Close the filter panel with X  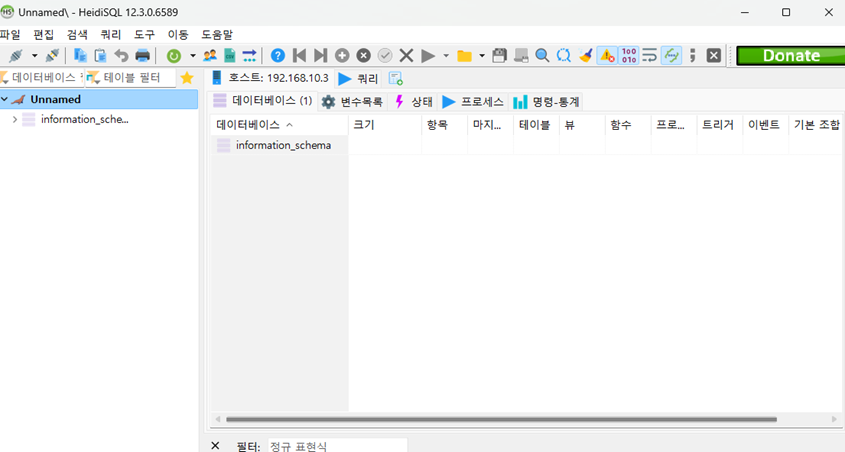(215, 446)
